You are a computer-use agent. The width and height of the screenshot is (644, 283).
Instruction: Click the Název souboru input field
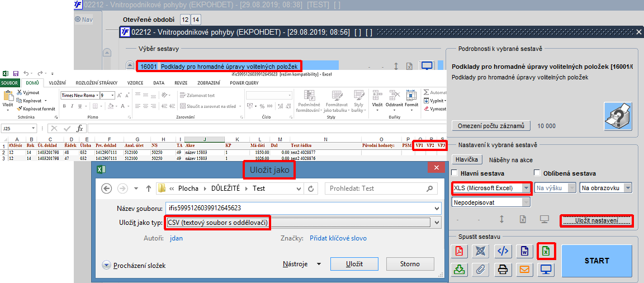coord(298,208)
